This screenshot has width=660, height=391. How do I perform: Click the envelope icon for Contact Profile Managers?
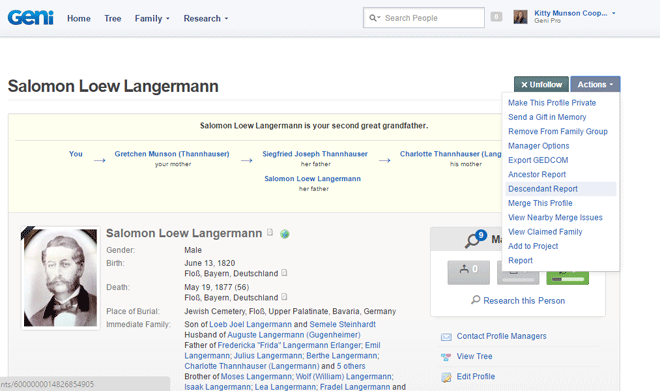point(446,337)
